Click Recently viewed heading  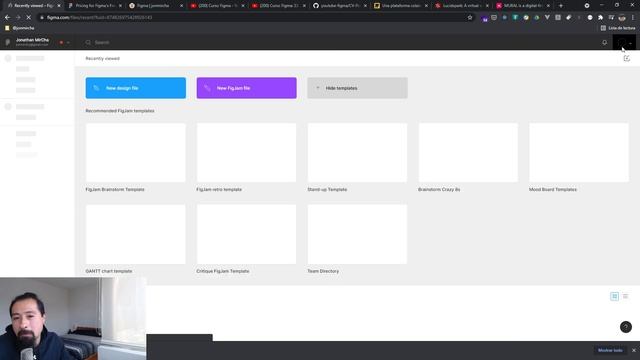pyautogui.click(x=102, y=58)
